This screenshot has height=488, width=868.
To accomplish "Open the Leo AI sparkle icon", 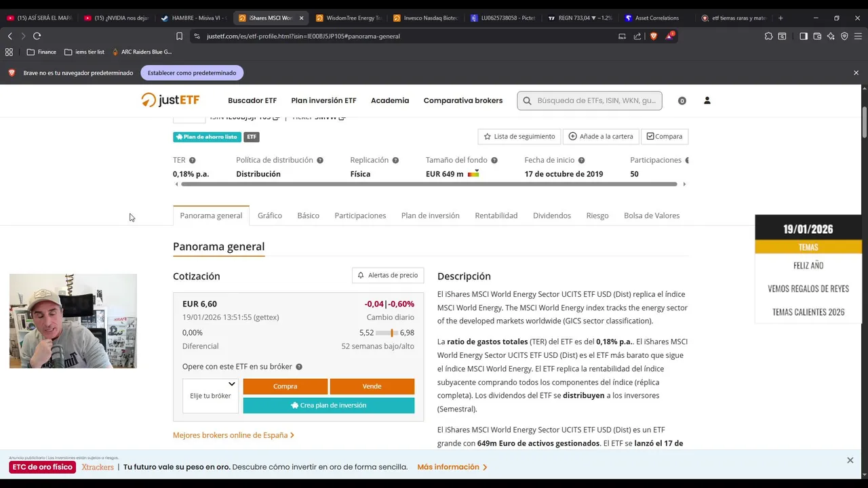I will [831, 36].
